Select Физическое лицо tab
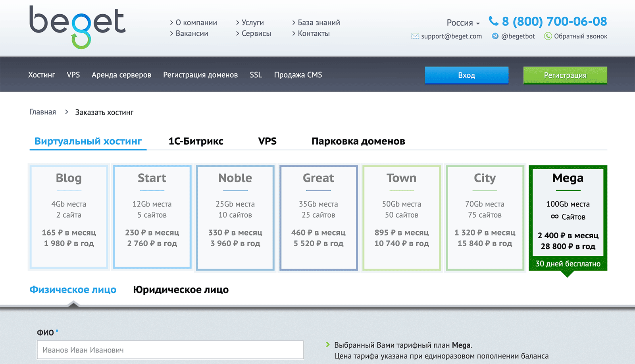 tap(73, 290)
